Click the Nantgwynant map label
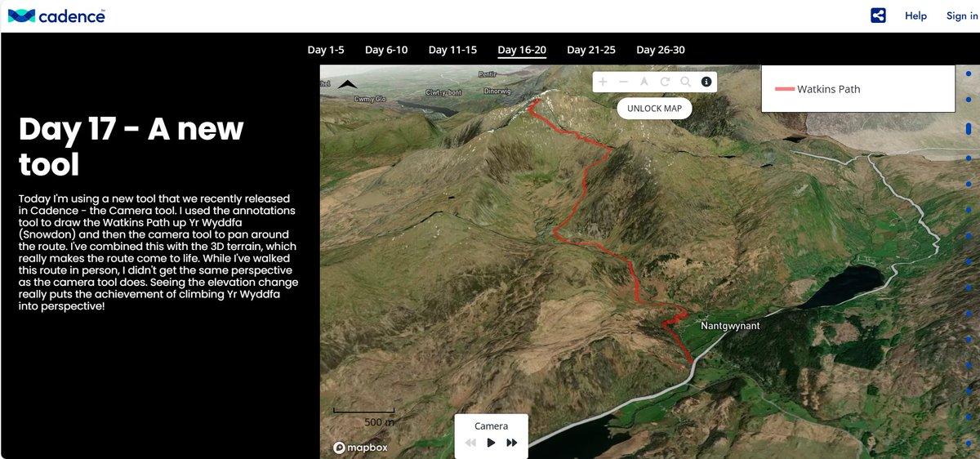The image size is (980, 459). click(x=730, y=326)
